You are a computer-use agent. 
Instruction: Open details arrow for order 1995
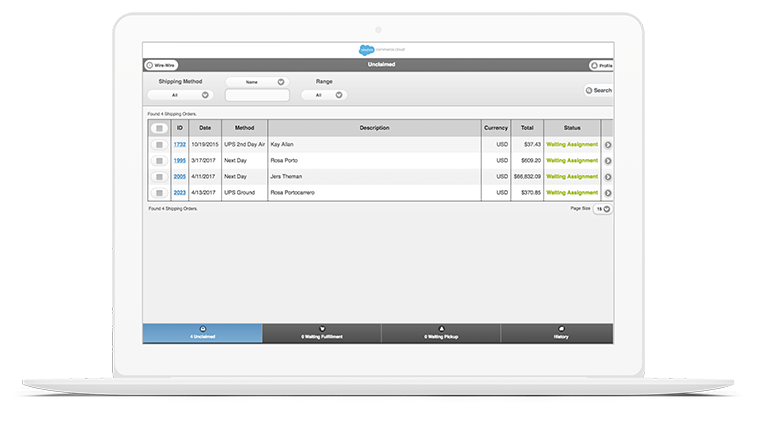pos(607,161)
